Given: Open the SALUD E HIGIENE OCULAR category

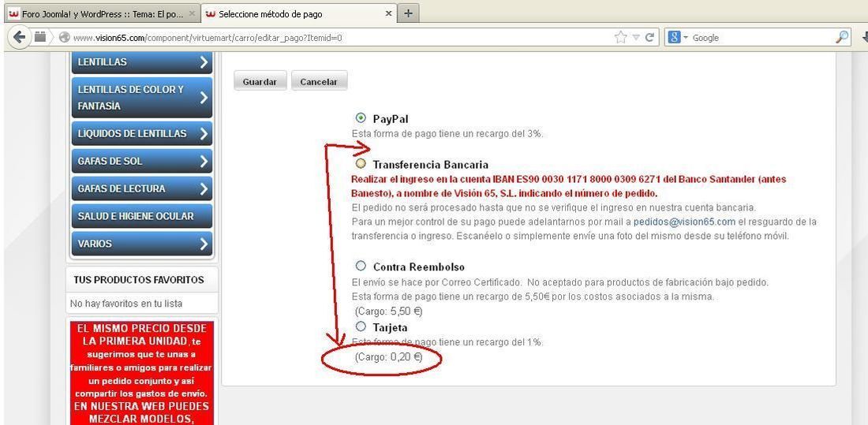Looking at the screenshot, I should click(142, 216).
